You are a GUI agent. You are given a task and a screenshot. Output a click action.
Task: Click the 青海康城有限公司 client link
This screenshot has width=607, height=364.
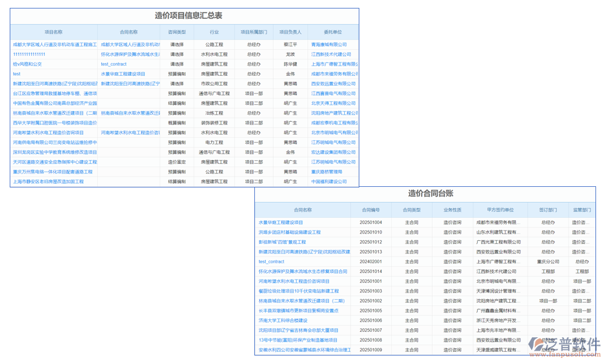coord(328,44)
